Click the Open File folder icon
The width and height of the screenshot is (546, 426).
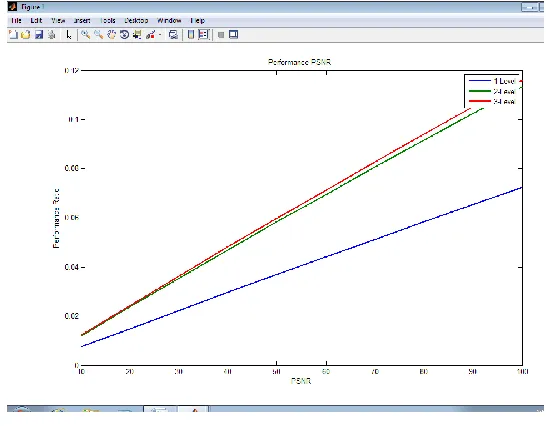pos(26,34)
